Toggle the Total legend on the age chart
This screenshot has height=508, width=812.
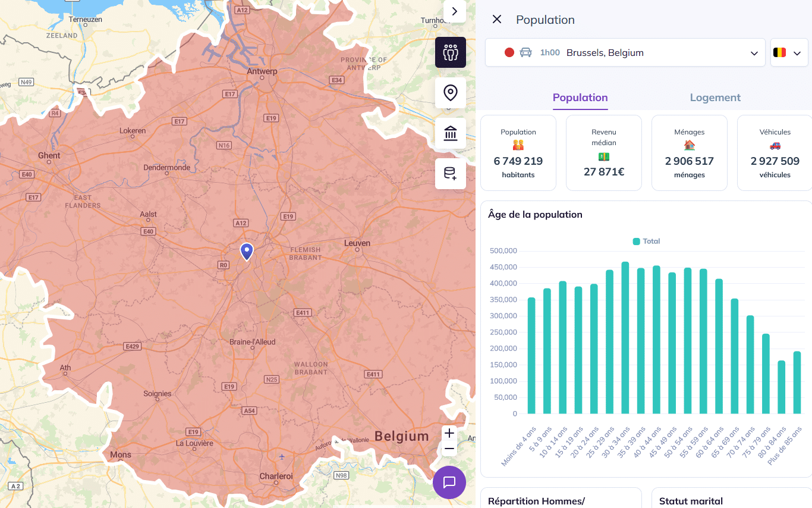(x=646, y=241)
